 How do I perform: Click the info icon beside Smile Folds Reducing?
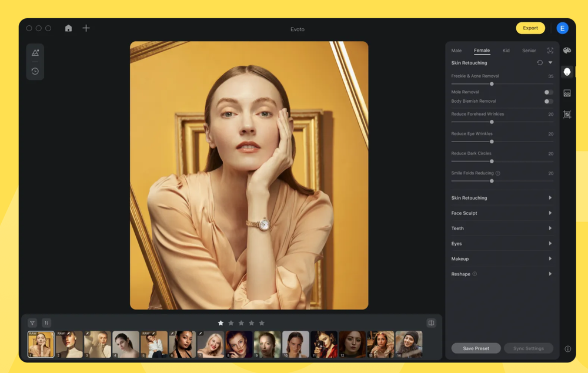(x=497, y=173)
